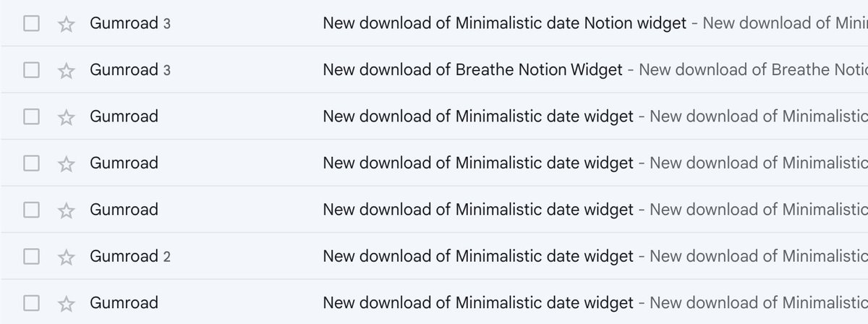Star the Breathe Notion Widget email
The width and height of the screenshot is (868, 324).
point(66,70)
